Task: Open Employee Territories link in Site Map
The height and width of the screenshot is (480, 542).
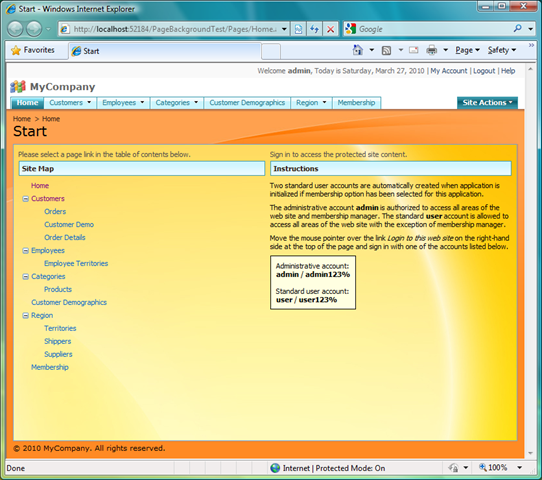Action: point(76,263)
